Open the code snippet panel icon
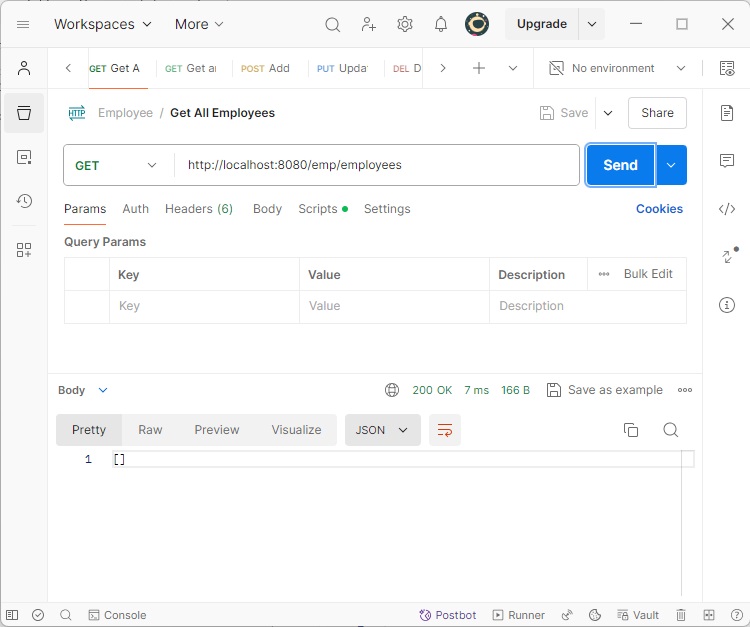 coord(727,209)
